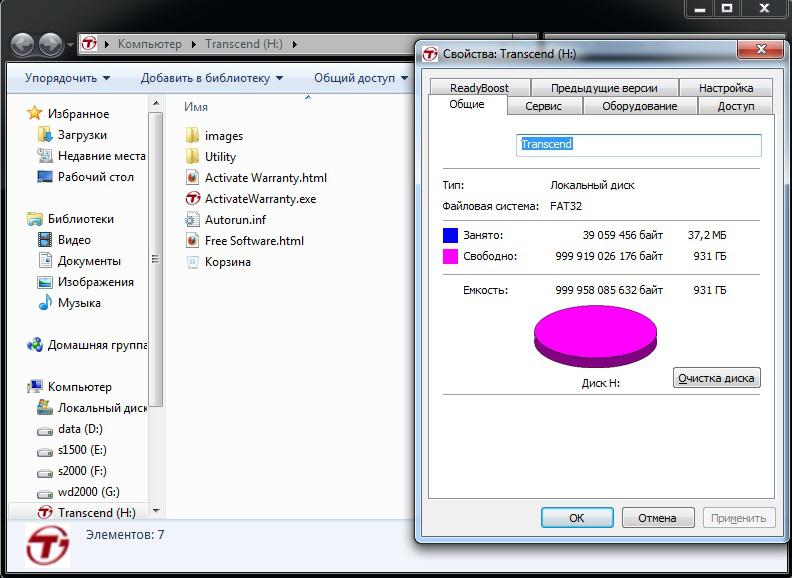This screenshot has width=792, height=578.
Task: Click the s1500 (E:) drive icon
Action: pyautogui.click(x=44, y=452)
